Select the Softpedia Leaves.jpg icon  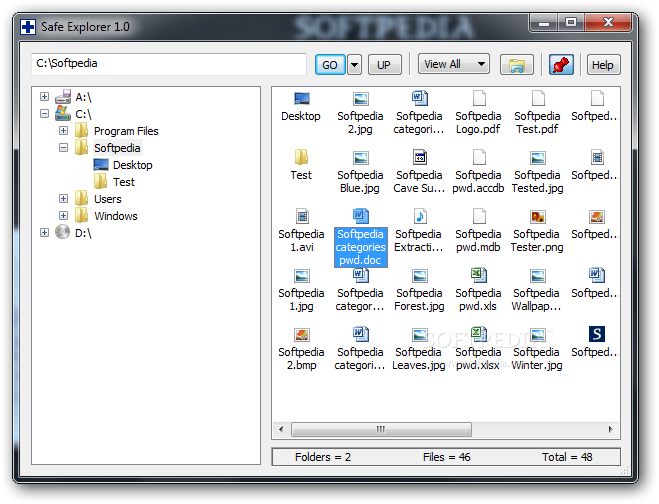420,335
